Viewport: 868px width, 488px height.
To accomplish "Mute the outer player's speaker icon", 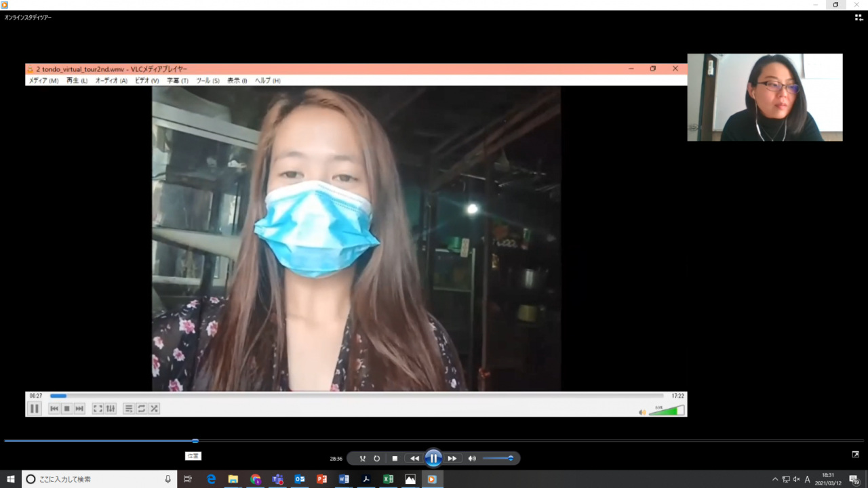I will pyautogui.click(x=472, y=459).
